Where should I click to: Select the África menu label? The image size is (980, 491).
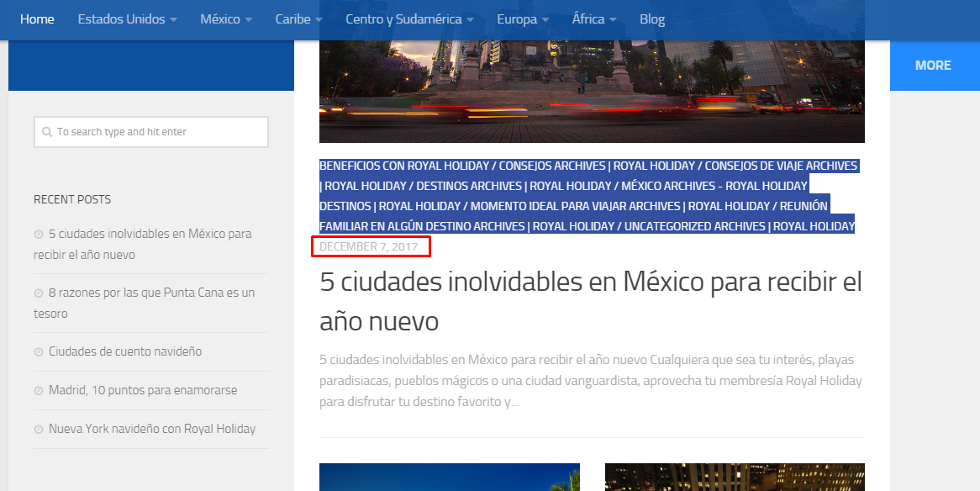(588, 19)
